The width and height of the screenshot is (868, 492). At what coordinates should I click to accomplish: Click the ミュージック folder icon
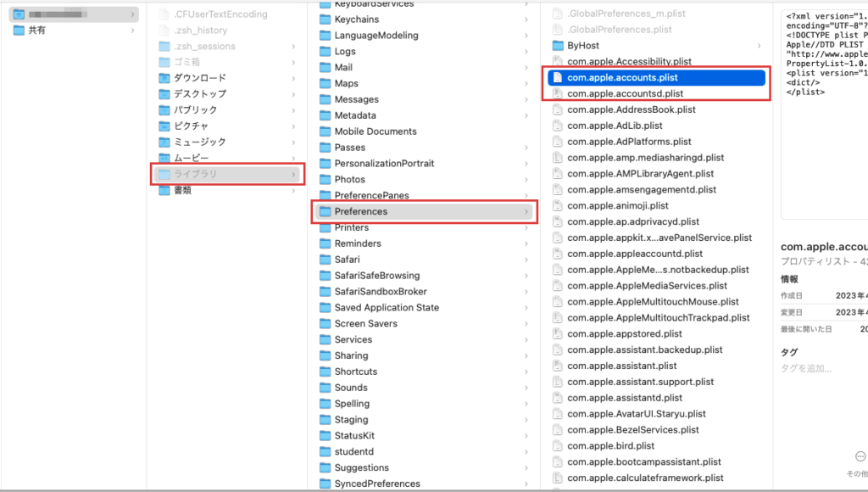pos(164,143)
